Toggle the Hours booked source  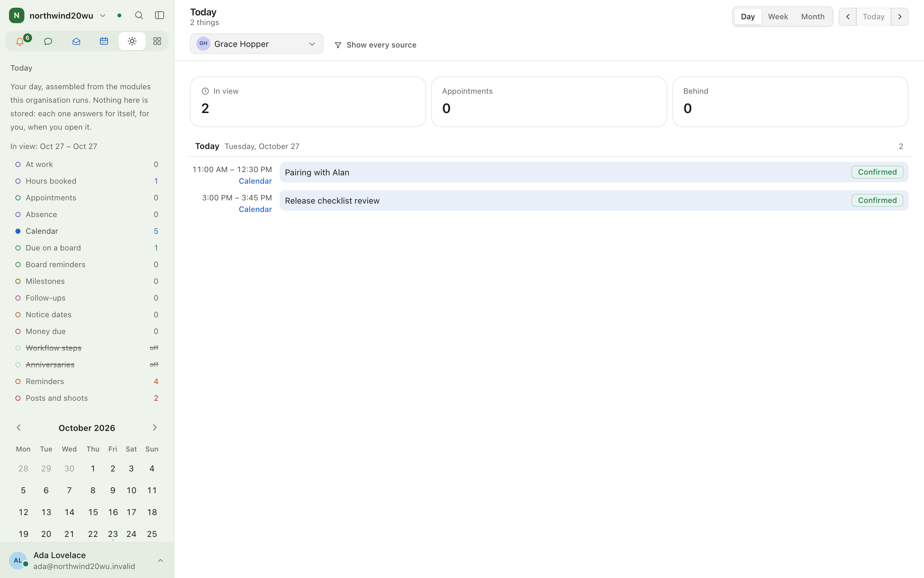click(87, 181)
